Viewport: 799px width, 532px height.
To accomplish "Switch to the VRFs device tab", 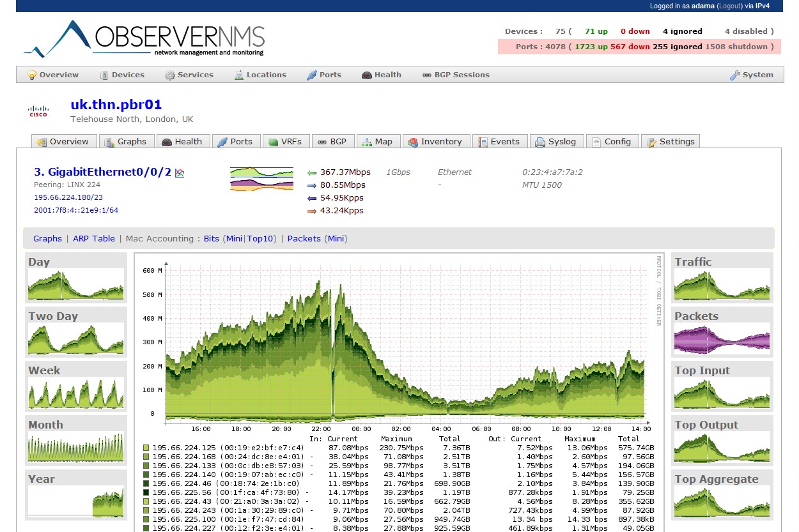I will 286,141.
